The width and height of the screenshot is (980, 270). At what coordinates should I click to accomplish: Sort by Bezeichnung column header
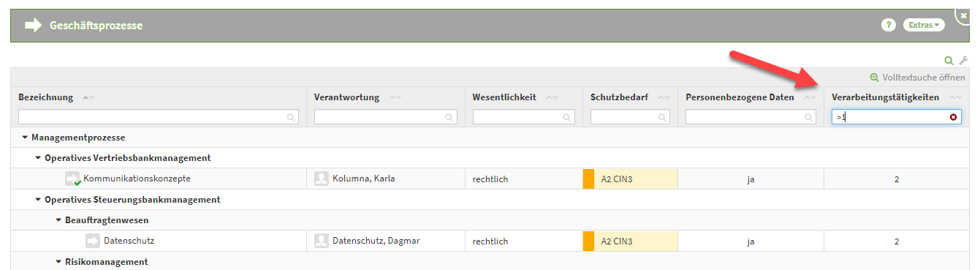pos(45,97)
